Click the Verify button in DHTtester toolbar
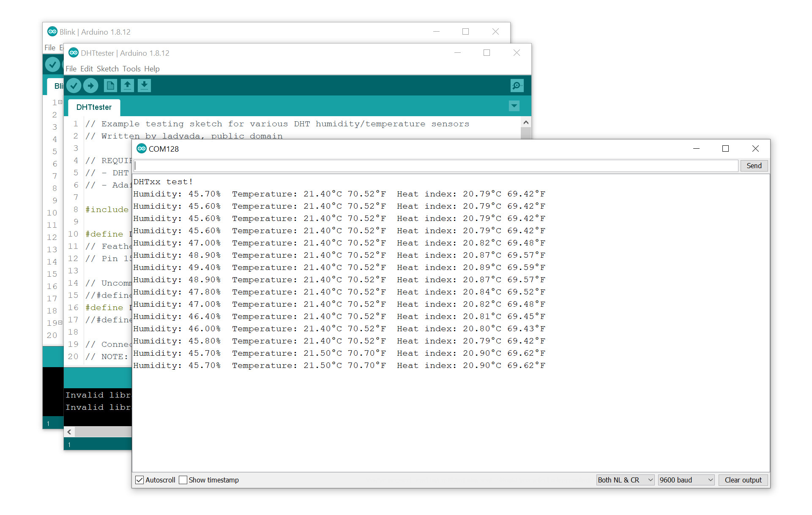Viewport: 812px width, 515px height. point(74,86)
